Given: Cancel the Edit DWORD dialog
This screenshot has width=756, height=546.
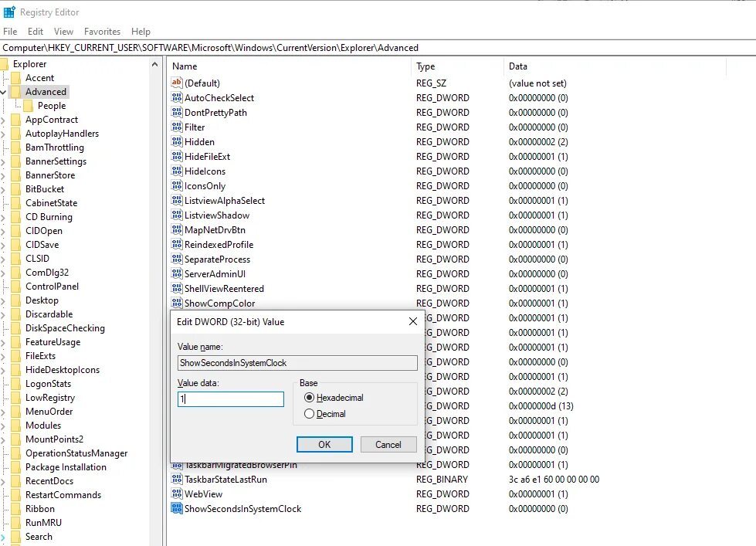Looking at the screenshot, I should click(388, 444).
